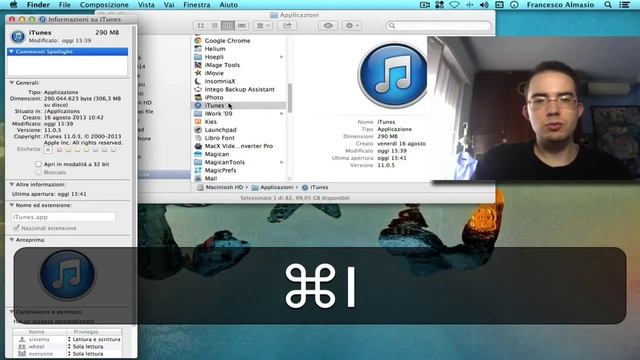
Task: Select MacX Video Converter Pro
Action: click(x=239, y=146)
